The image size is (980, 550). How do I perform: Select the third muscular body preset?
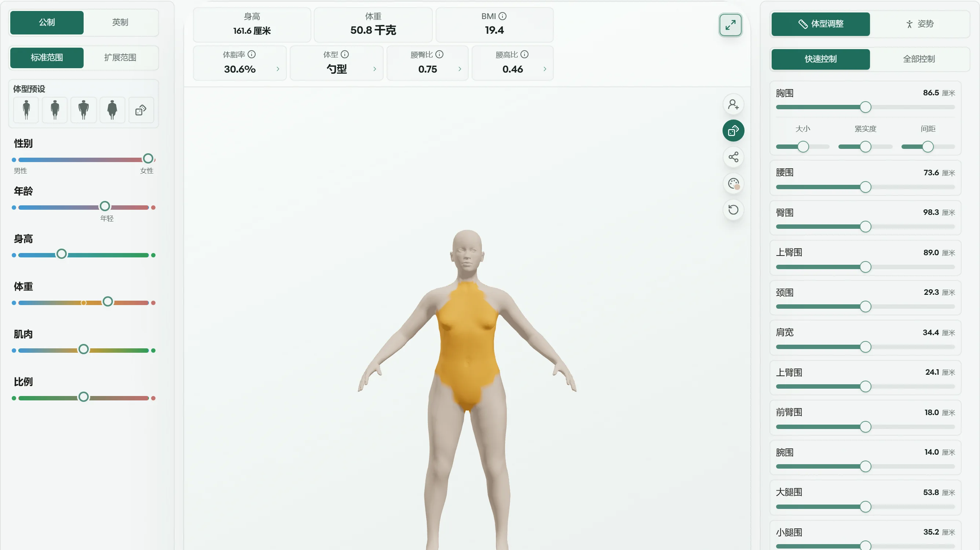point(84,110)
